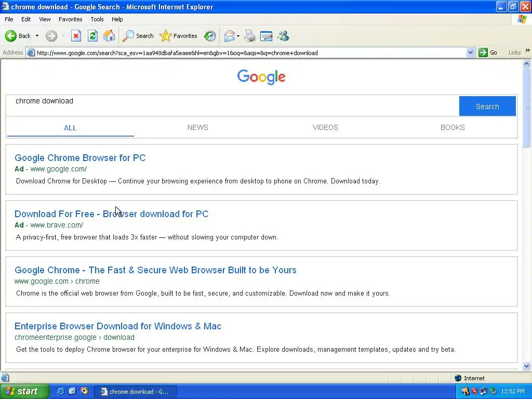Click the first system tray icon
Screen dimensions: 532x399
(x=465, y=392)
